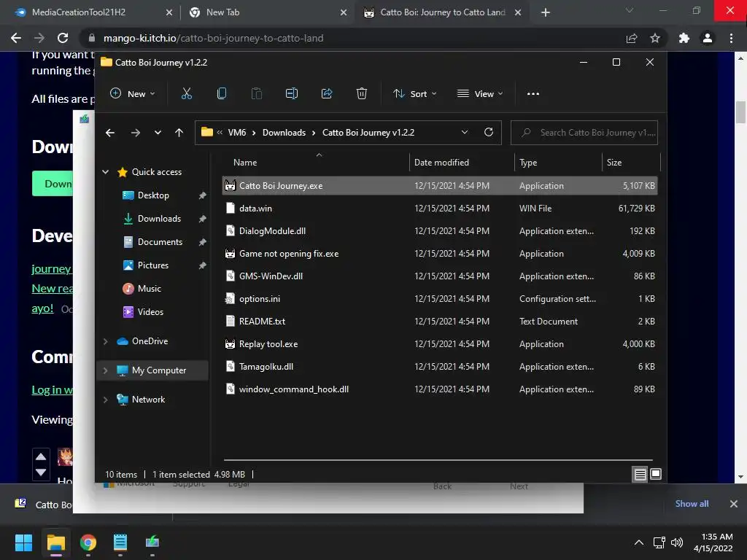Go forward in File Explorer navigation
Screen dimensions: 747x560
click(x=136, y=133)
